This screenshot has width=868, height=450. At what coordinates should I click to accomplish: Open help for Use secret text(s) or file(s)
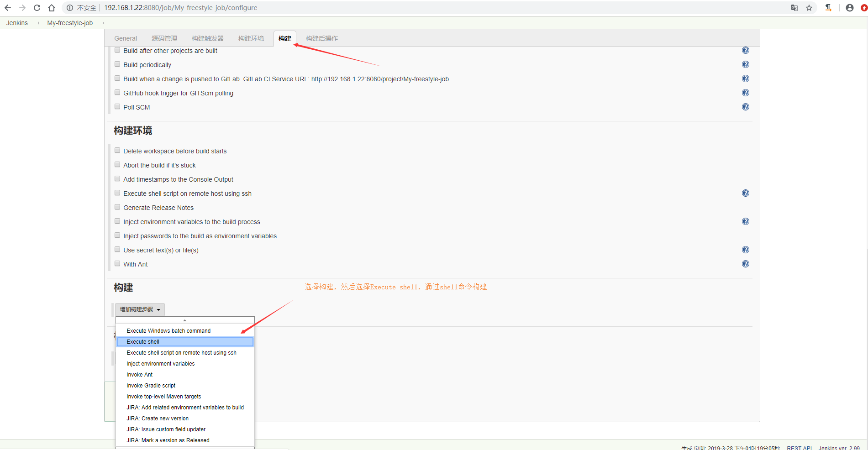tap(746, 250)
